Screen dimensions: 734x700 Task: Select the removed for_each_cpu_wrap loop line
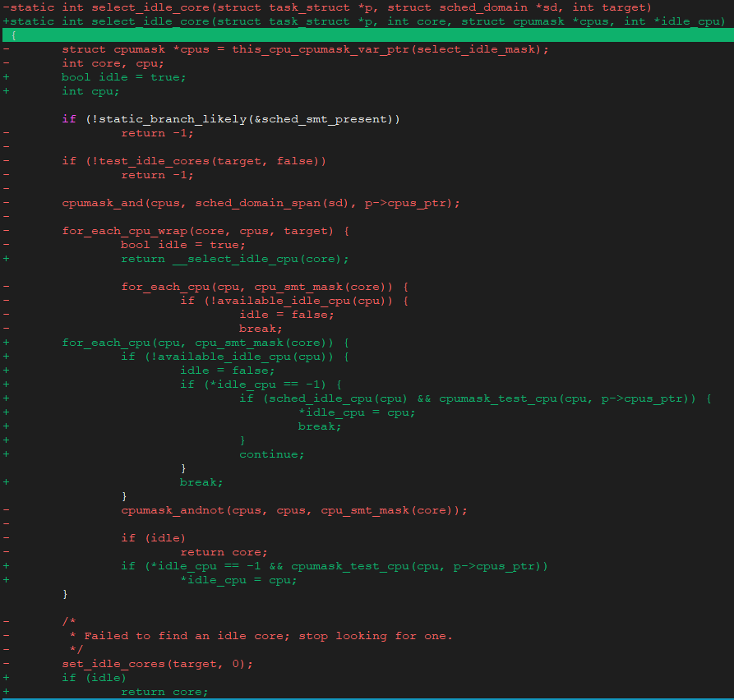pos(205,230)
